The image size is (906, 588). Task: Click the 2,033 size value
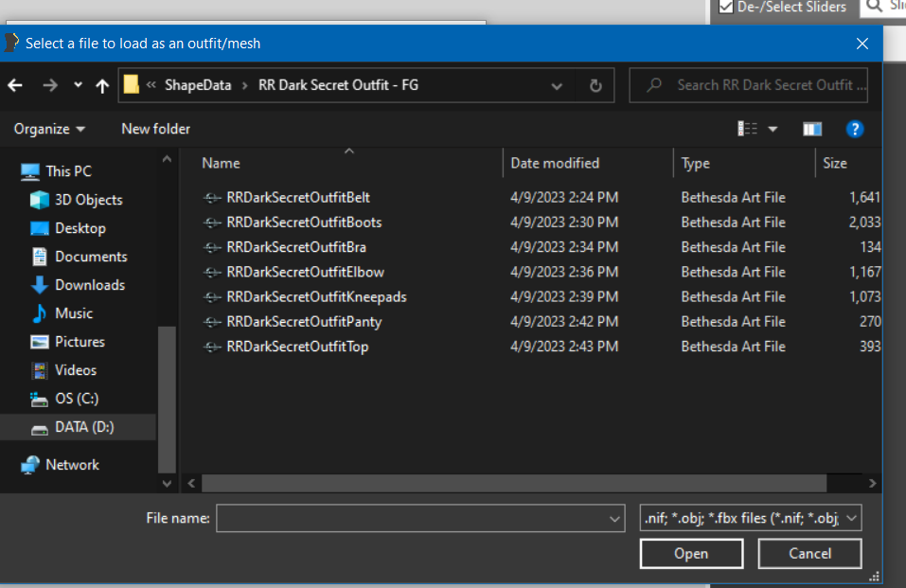tap(865, 223)
